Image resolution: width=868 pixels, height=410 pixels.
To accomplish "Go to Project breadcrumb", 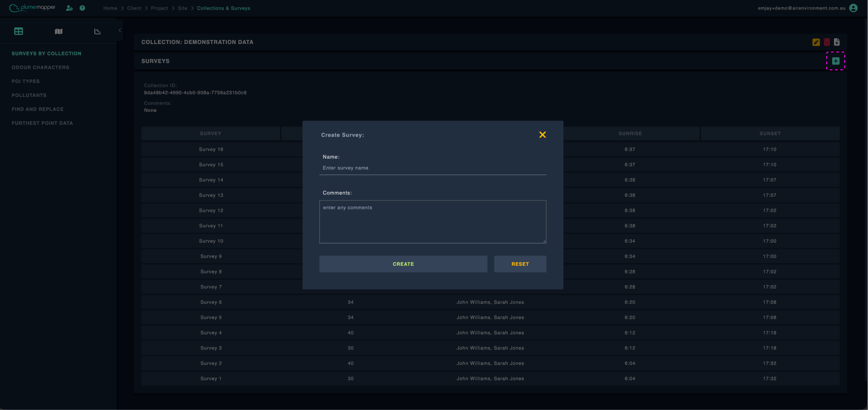I will point(160,8).
